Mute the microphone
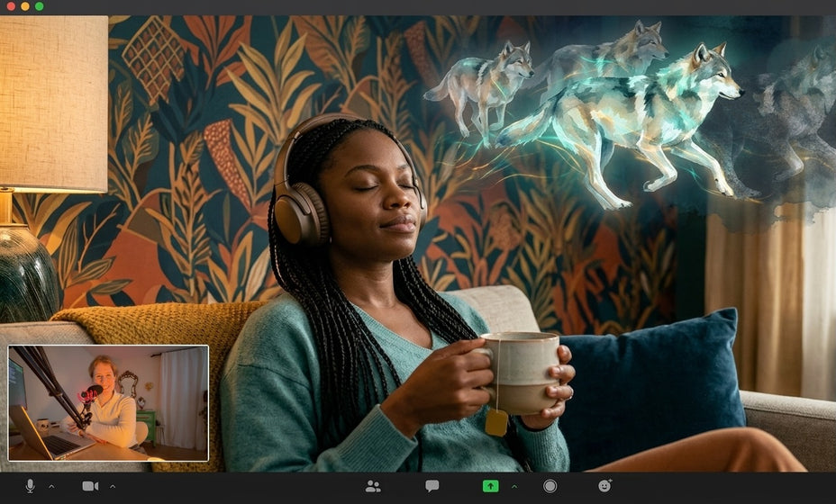The image size is (836, 504). coord(30,486)
